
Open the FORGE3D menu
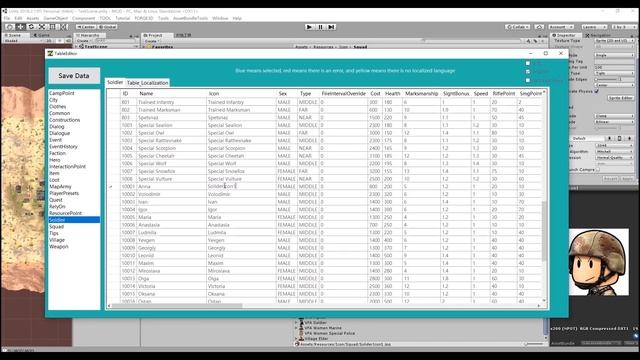[x=144, y=18]
